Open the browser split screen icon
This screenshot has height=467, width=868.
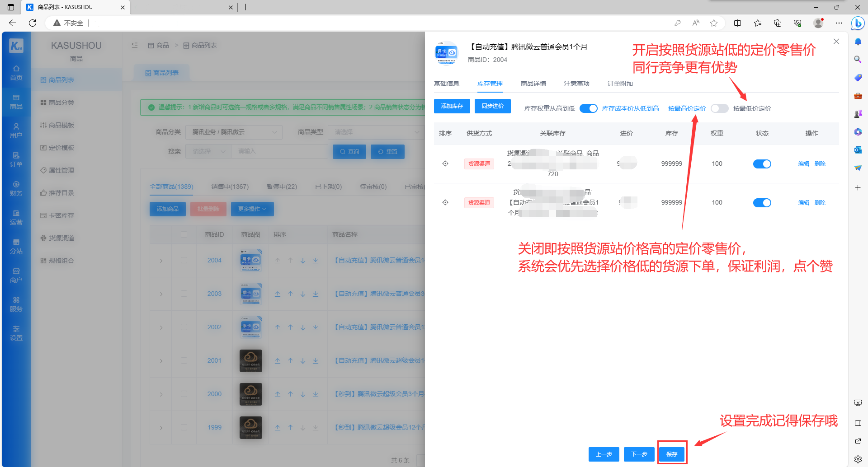coord(738,23)
